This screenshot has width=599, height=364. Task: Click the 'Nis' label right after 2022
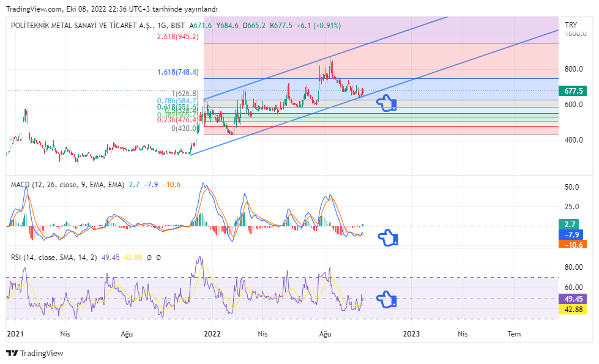tap(263, 334)
